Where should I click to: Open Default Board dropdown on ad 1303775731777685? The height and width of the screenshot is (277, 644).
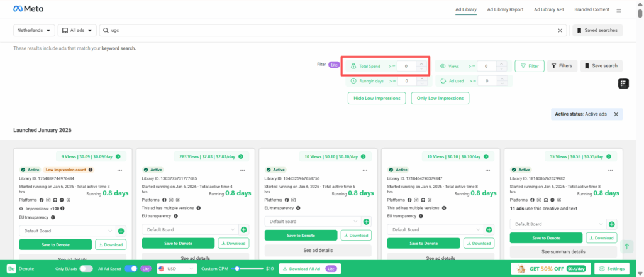pos(190,230)
